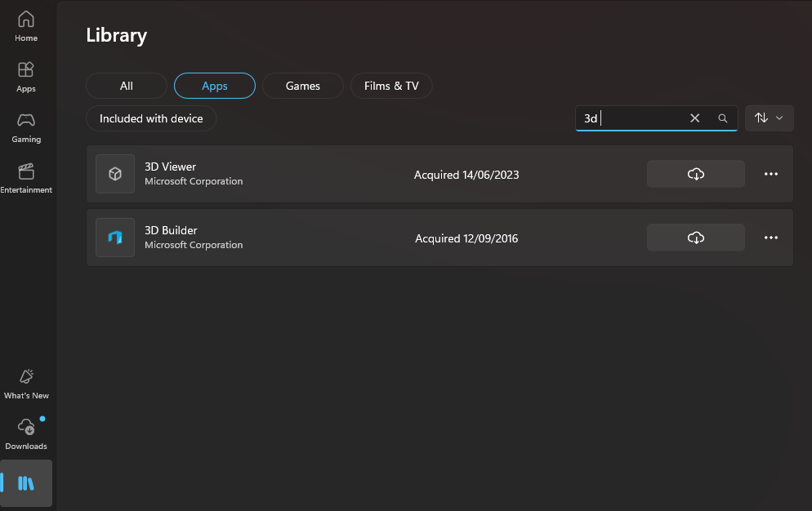Open Entertainment from the sidebar
Viewport: 812px width, 511px height.
26,179
